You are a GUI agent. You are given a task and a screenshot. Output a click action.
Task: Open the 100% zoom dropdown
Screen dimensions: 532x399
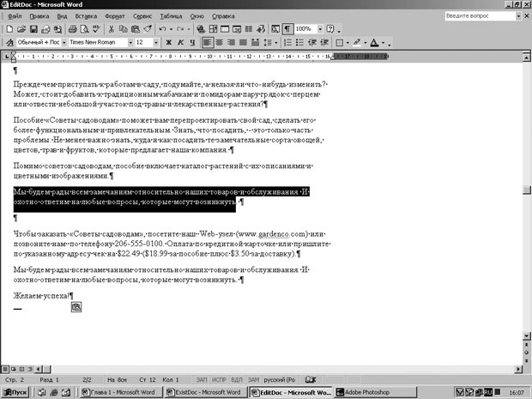[x=320, y=29]
